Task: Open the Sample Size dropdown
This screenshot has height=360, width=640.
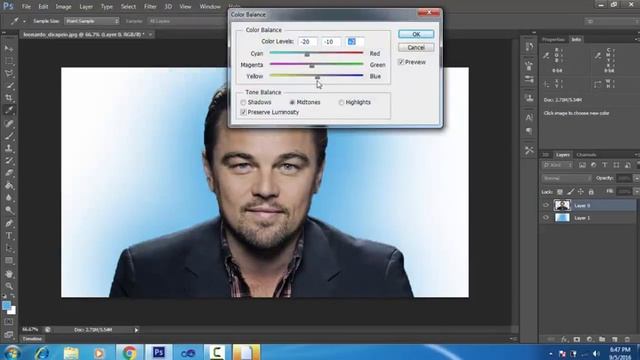Action: (x=92, y=21)
